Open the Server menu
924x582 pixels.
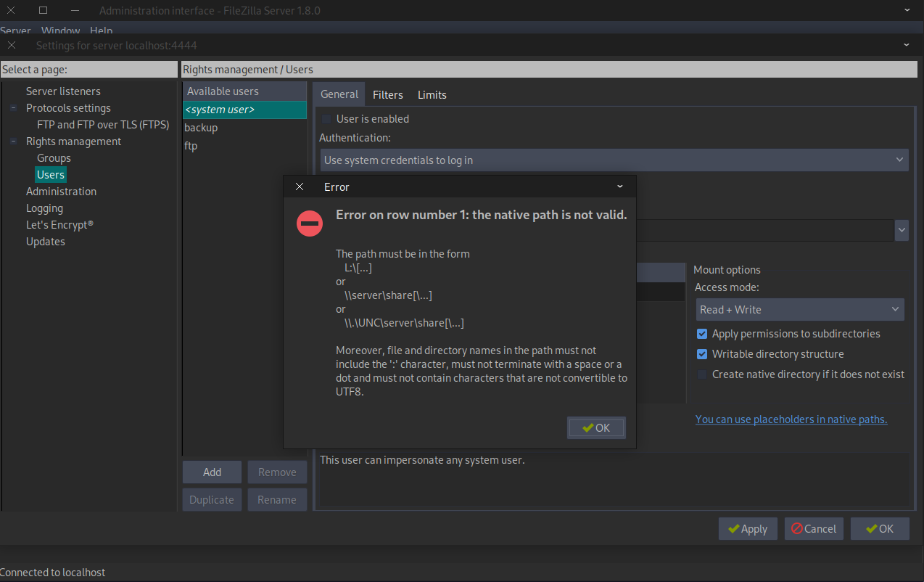pyautogui.click(x=15, y=30)
